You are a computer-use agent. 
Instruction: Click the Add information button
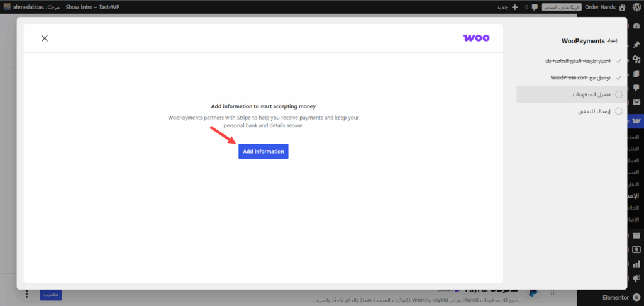point(263,152)
